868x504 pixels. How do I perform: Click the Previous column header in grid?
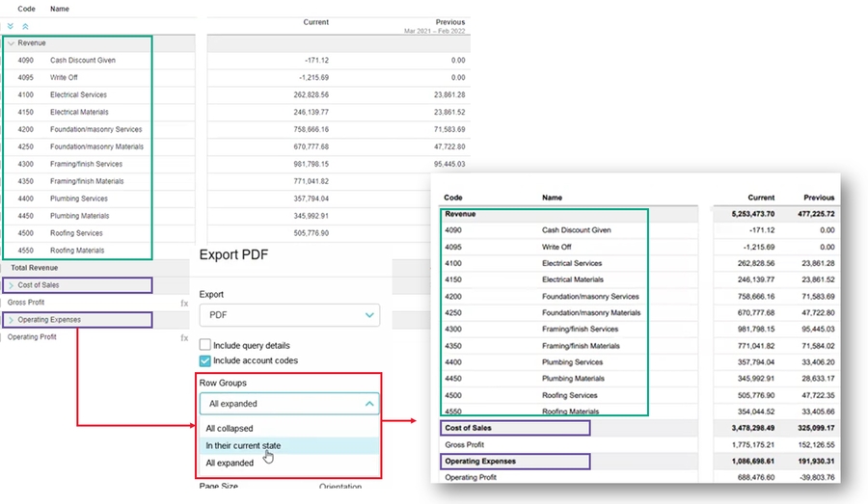[x=449, y=22]
